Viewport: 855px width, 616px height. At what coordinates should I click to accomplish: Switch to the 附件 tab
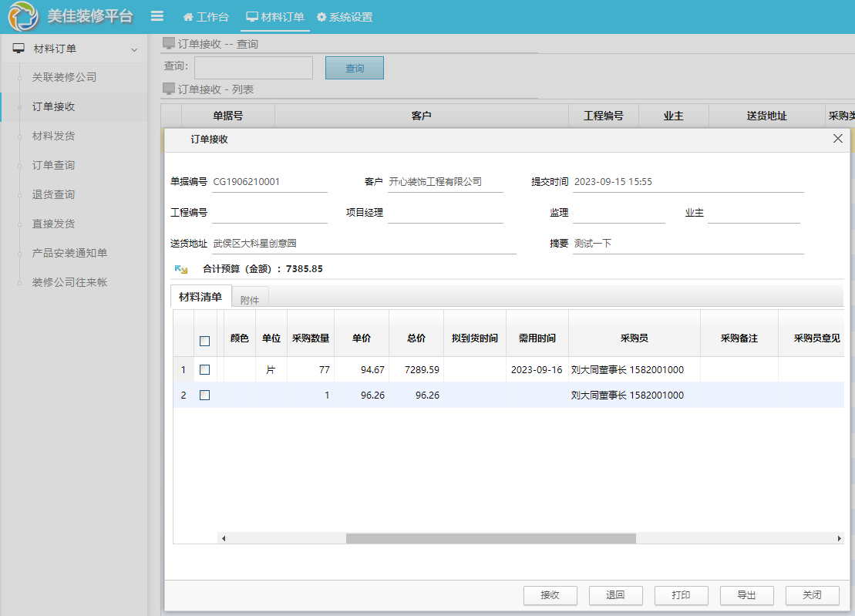250,300
